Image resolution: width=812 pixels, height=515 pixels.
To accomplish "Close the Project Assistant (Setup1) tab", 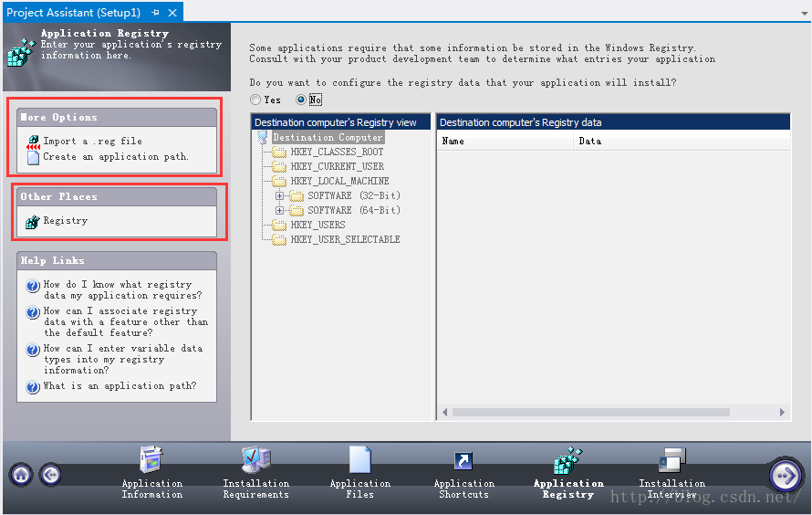I will coord(172,13).
